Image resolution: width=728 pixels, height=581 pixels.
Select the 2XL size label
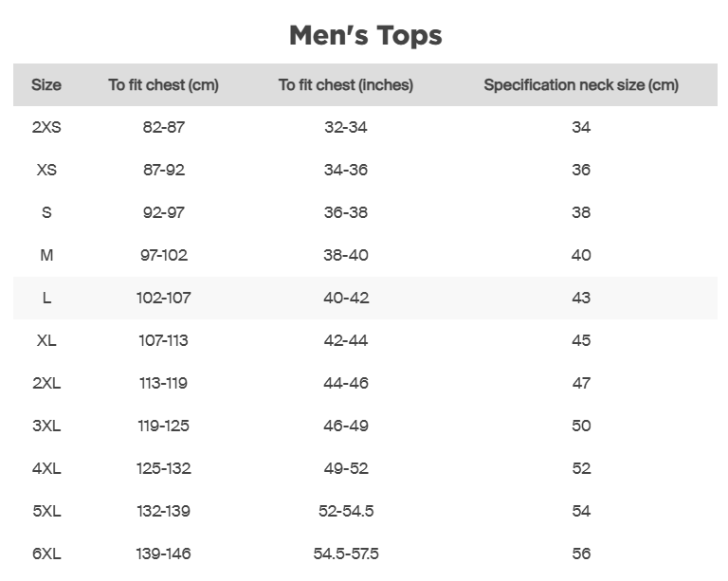(46, 383)
